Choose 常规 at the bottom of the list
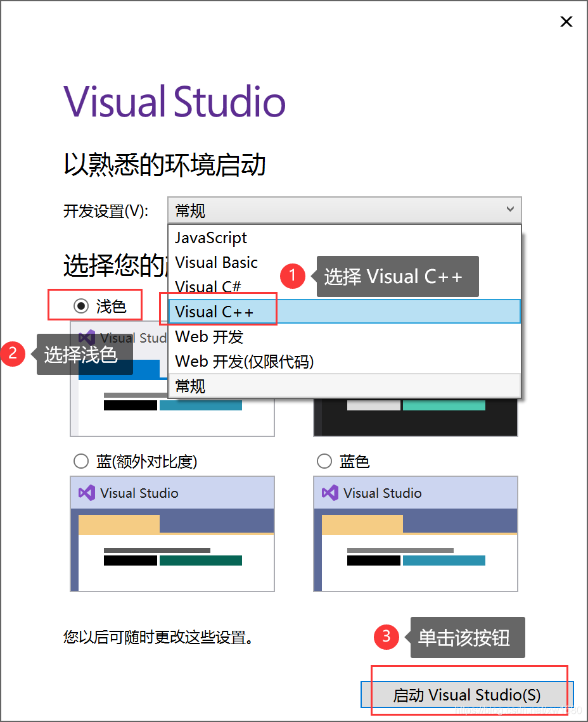The image size is (588, 722). (x=344, y=386)
